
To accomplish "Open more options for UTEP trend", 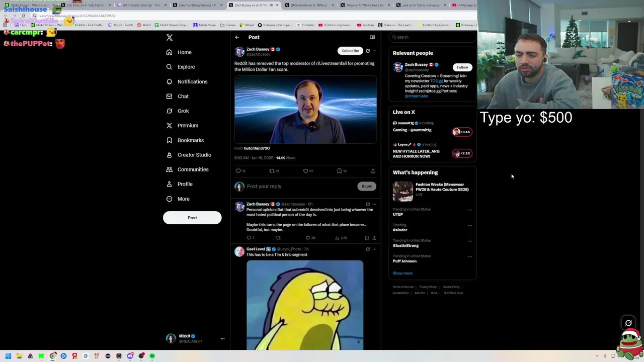I will point(470,210).
